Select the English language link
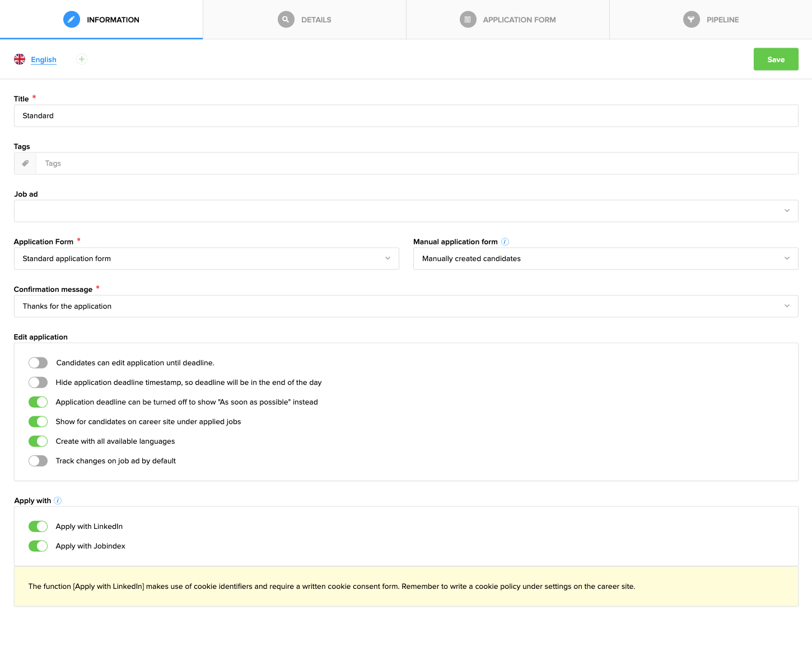Screen dimensions: 812x646 point(44,59)
